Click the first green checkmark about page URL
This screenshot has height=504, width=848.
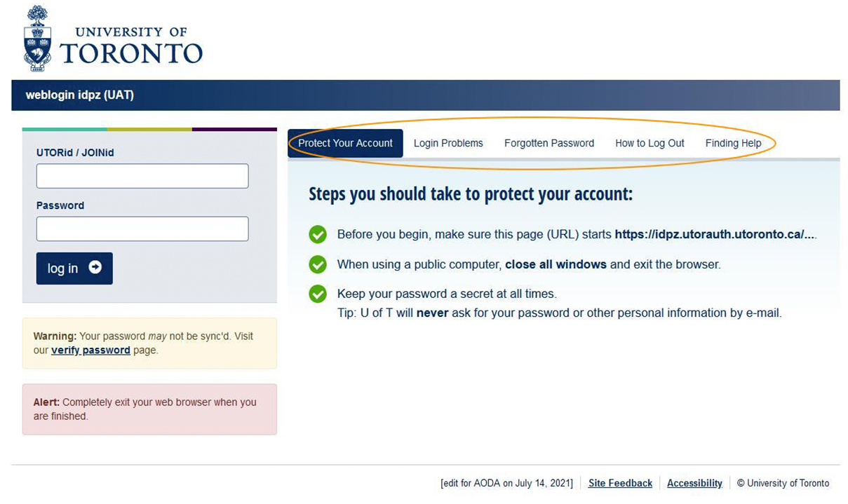[x=318, y=235]
